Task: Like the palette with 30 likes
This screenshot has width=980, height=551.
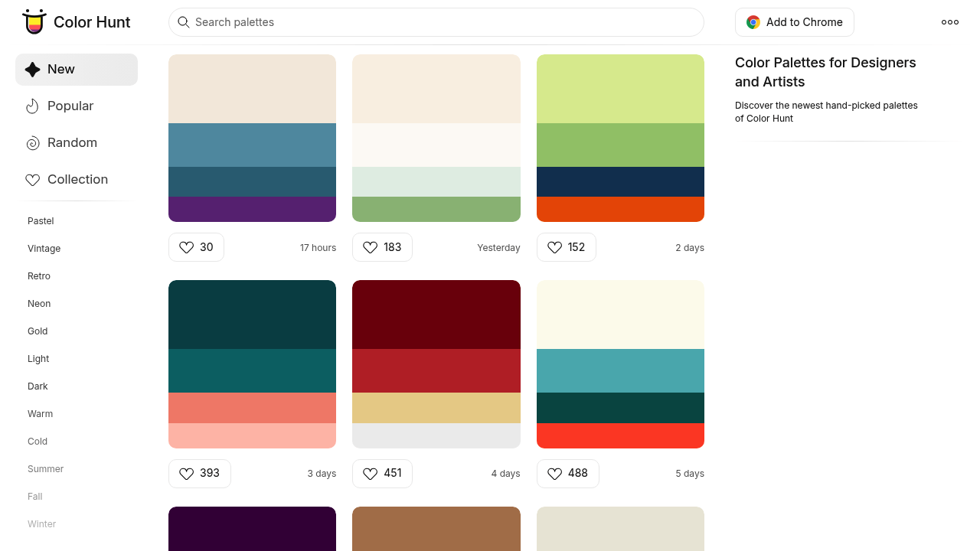Action: pos(186,247)
